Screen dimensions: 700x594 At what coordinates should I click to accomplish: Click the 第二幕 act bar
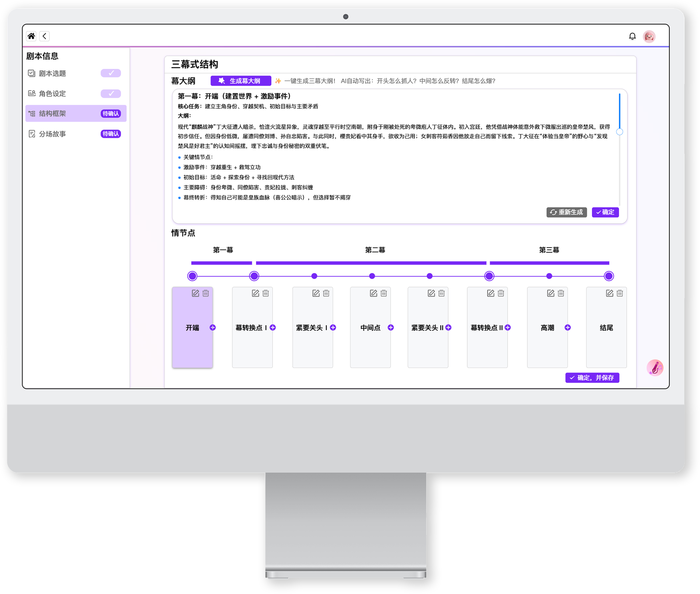pos(371,263)
